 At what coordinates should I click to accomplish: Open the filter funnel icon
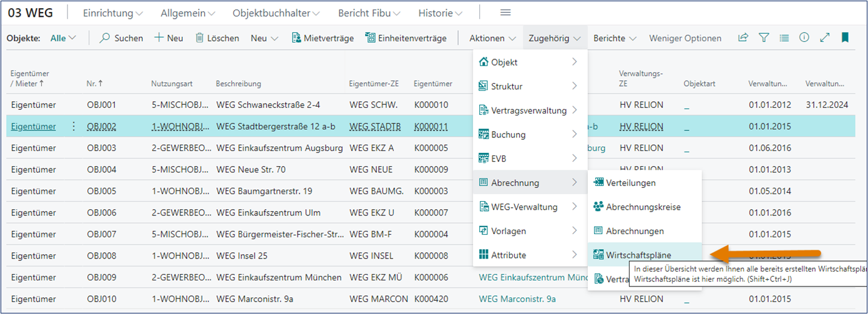pyautogui.click(x=764, y=38)
